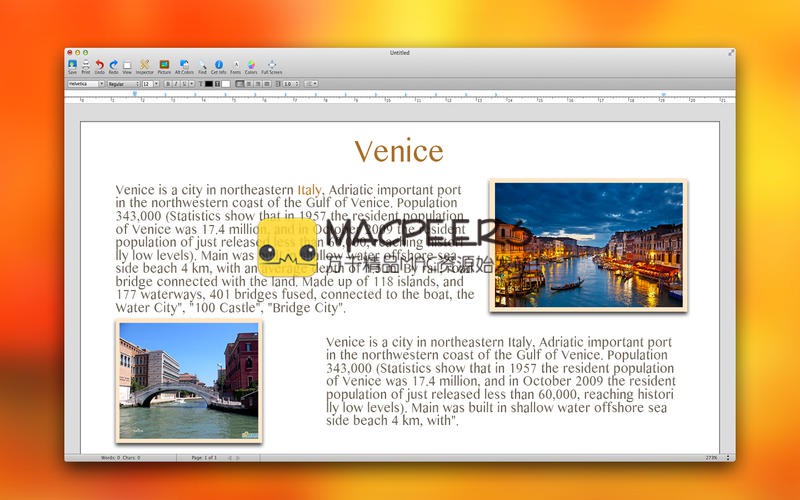This screenshot has height=500, width=800.
Task: Open the Fonts panel
Action: (x=235, y=65)
